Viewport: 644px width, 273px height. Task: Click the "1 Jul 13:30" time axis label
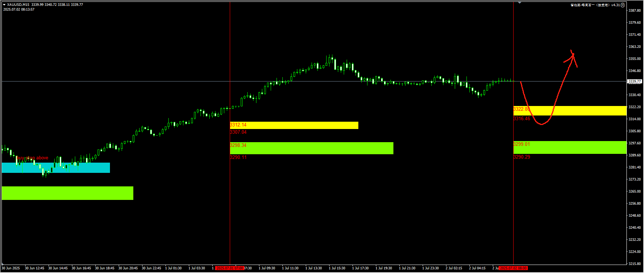pyautogui.click(x=313, y=268)
